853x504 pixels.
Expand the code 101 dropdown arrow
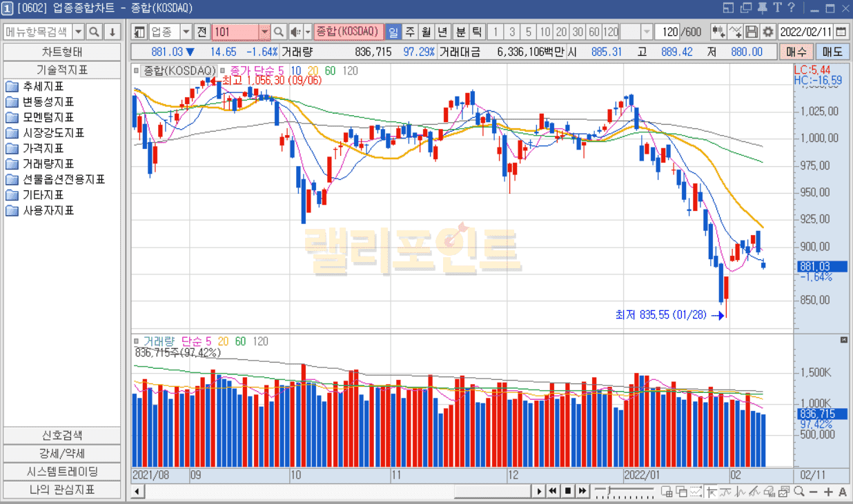(264, 32)
